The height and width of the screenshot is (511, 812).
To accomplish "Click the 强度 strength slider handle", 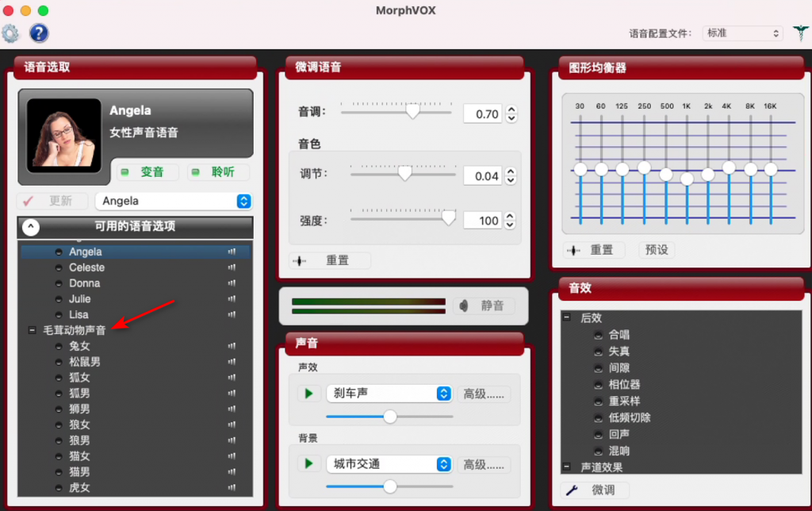I will pos(449,218).
